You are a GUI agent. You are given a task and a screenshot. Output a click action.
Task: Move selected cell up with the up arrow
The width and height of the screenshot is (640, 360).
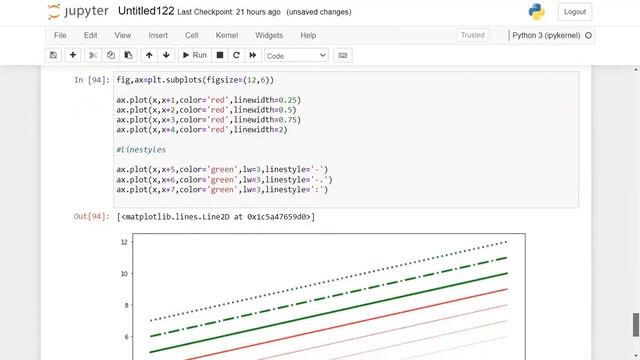tap(149, 55)
